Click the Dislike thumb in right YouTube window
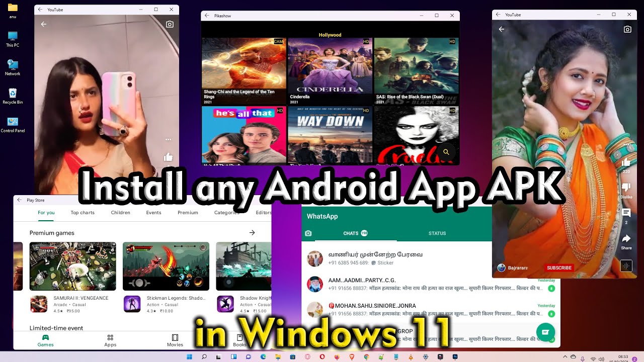This screenshot has width=644, height=362. (x=626, y=188)
